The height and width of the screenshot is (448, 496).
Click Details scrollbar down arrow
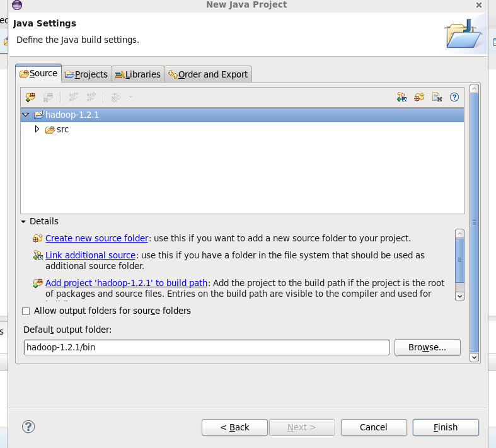(x=459, y=296)
